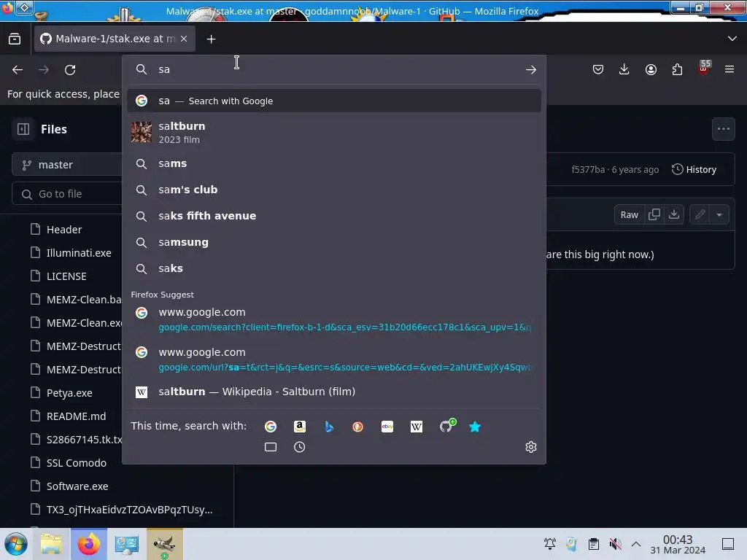Go back to previous page
This screenshot has width=747, height=560.
pyautogui.click(x=18, y=70)
